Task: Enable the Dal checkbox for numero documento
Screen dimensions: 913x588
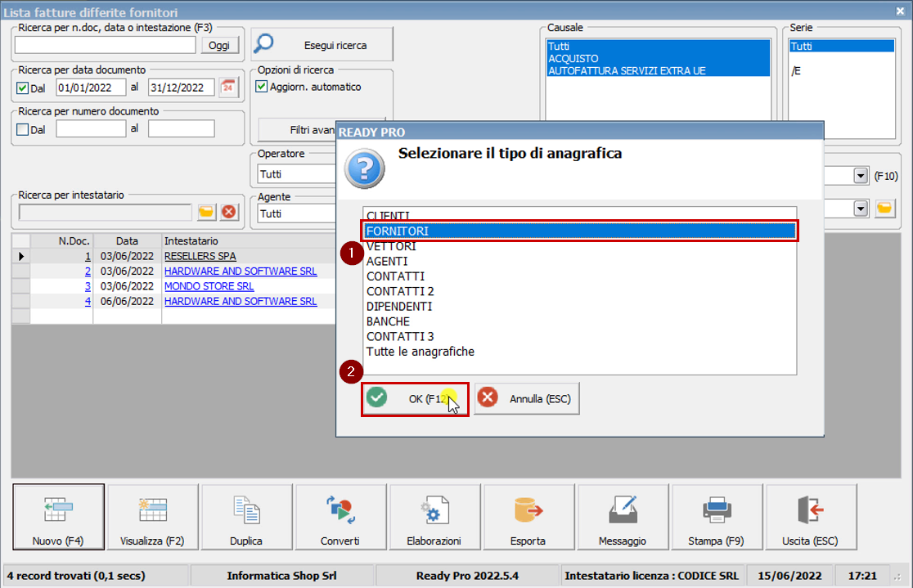Action: (x=23, y=129)
